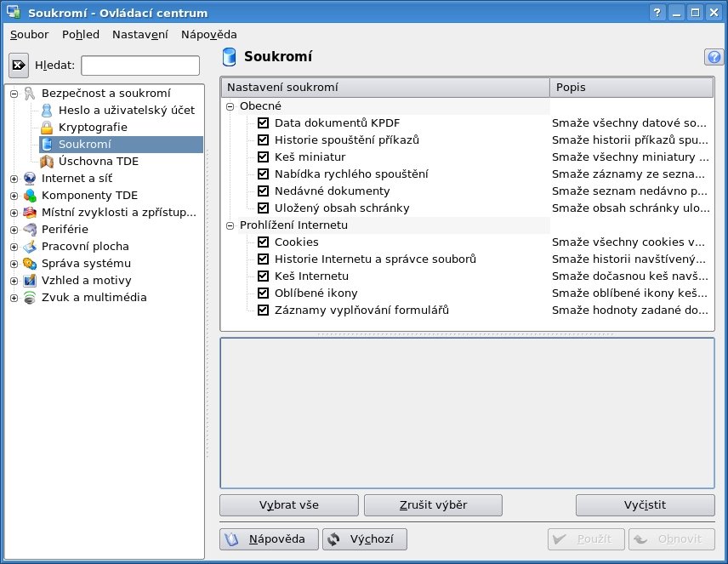Collapse the Bezpečnost a soukromí branch
The image size is (728, 564).
coord(14,94)
